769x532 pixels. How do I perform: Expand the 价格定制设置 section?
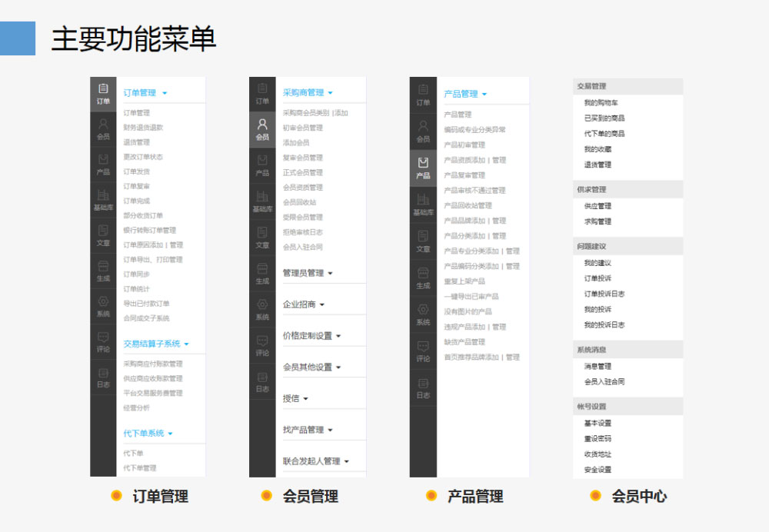point(312,336)
